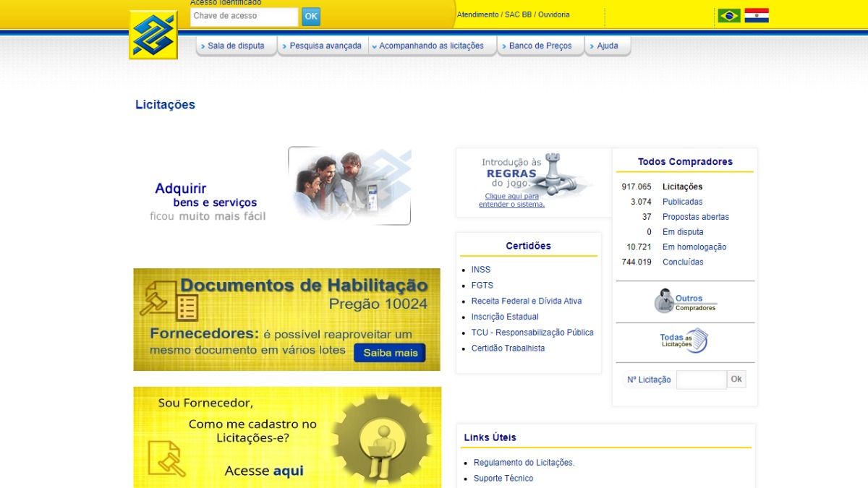The image size is (868, 488).
Task: Click inside the Chave de acesso field
Action: tap(244, 16)
